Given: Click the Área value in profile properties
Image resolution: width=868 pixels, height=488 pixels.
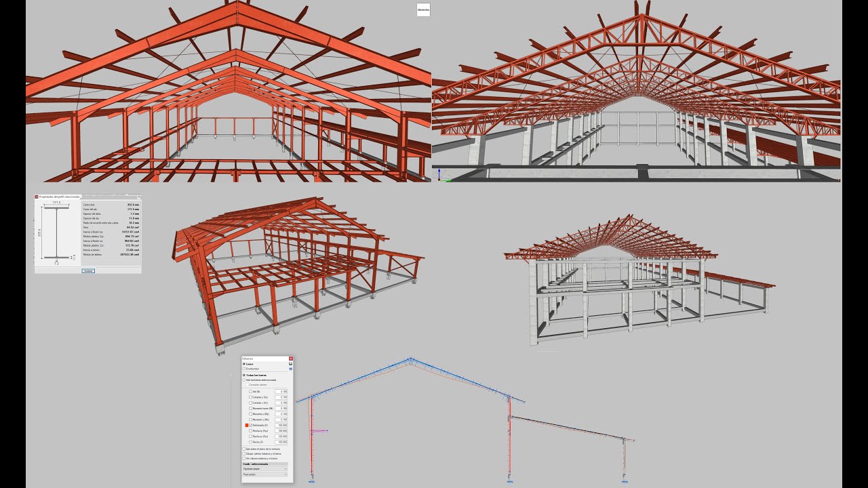Looking at the screenshot, I should coord(133,227).
